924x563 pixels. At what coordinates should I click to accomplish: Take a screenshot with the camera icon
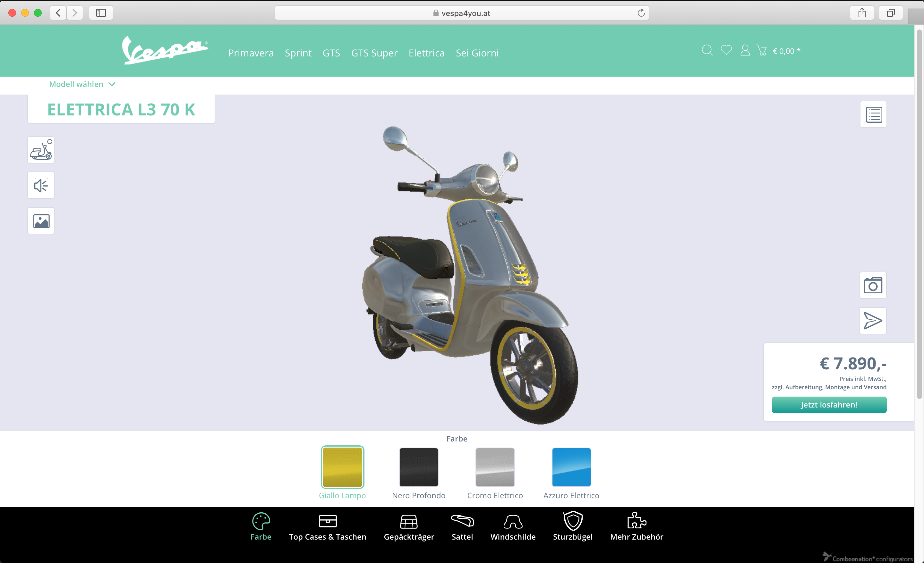[873, 285]
